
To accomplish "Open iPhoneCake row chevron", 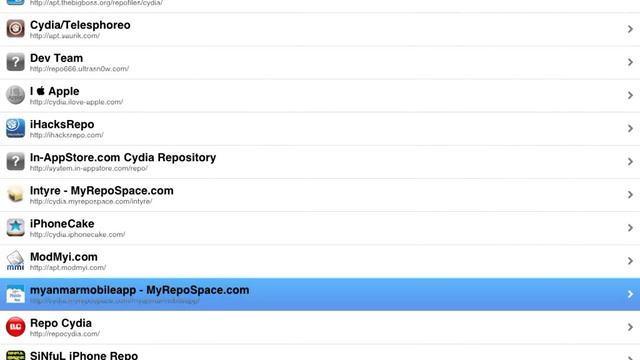I will point(630,228).
